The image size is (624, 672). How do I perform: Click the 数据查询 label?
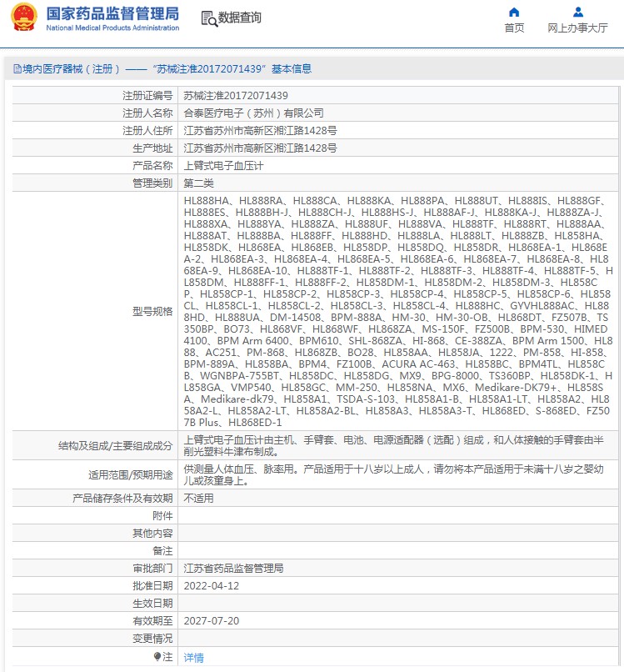pos(239,18)
